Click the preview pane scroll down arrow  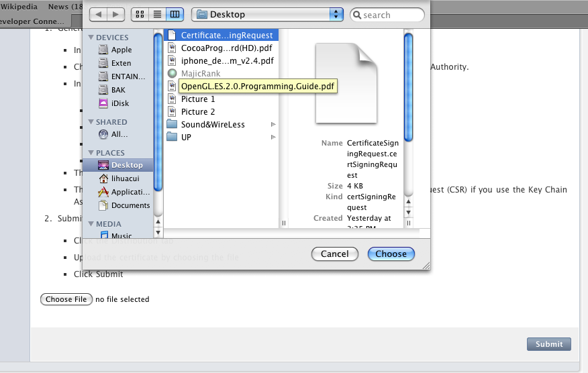point(408,212)
